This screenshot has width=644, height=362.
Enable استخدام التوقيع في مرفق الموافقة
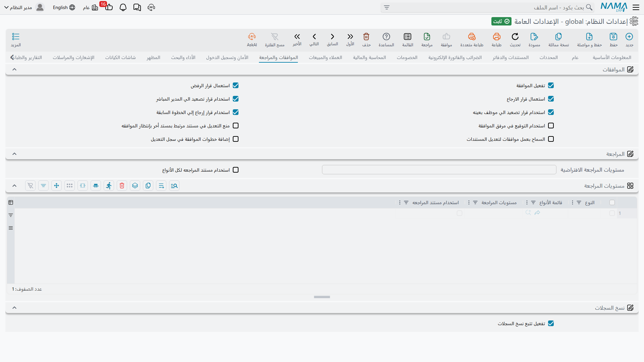click(551, 126)
